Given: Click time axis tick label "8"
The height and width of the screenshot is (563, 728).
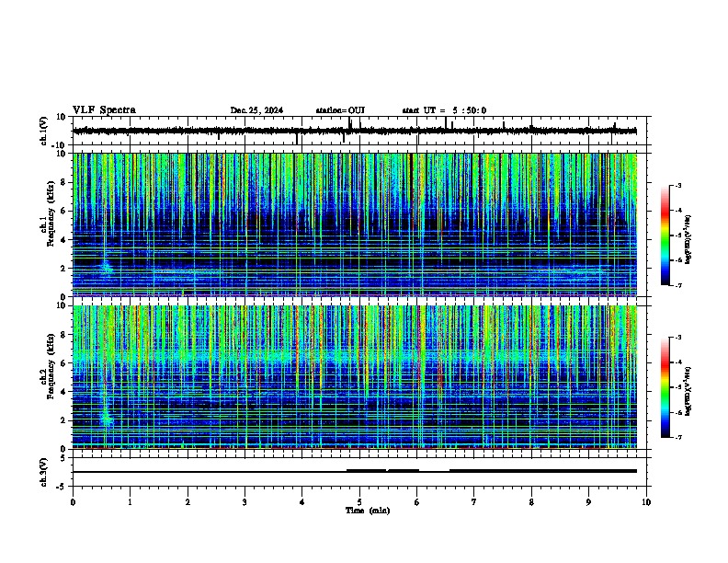Looking at the screenshot, I should tap(531, 502).
